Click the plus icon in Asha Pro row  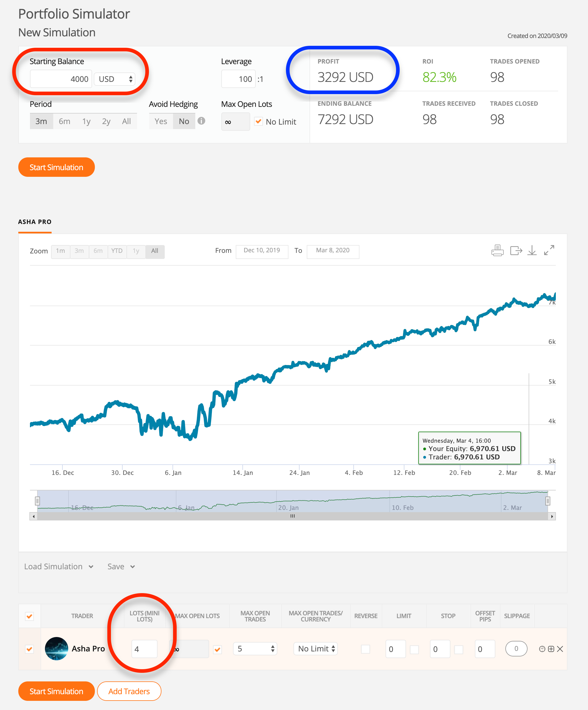551,649
